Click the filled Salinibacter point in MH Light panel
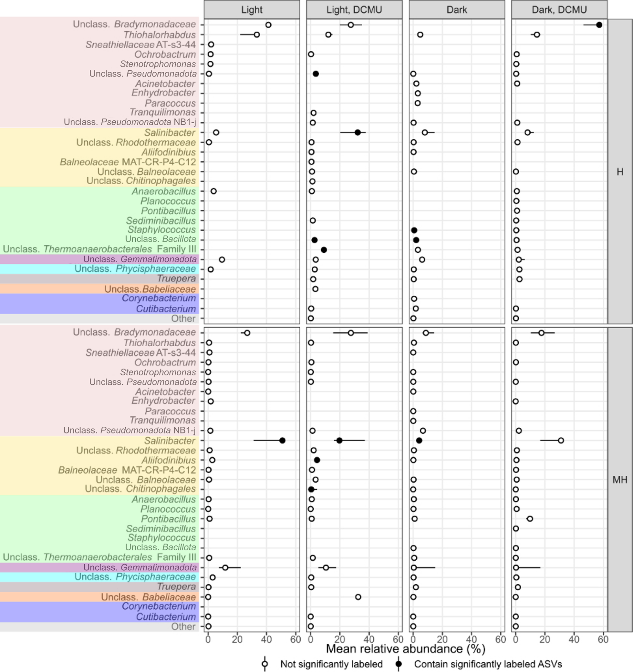 (x=282, y=441)
